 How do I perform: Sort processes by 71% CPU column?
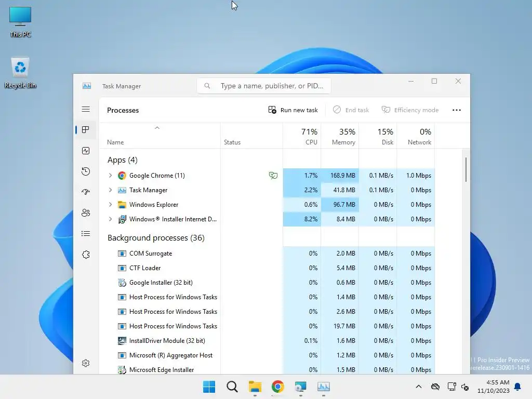302,136
